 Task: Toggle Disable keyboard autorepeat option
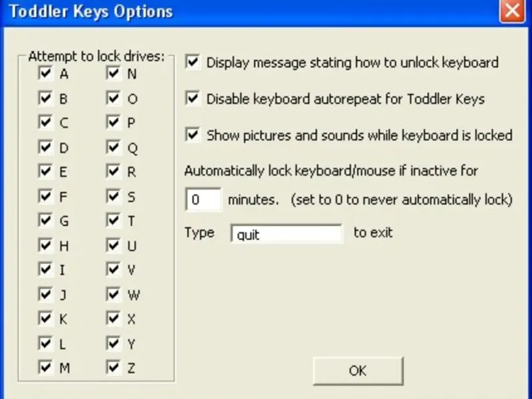[x=194, y=99]
